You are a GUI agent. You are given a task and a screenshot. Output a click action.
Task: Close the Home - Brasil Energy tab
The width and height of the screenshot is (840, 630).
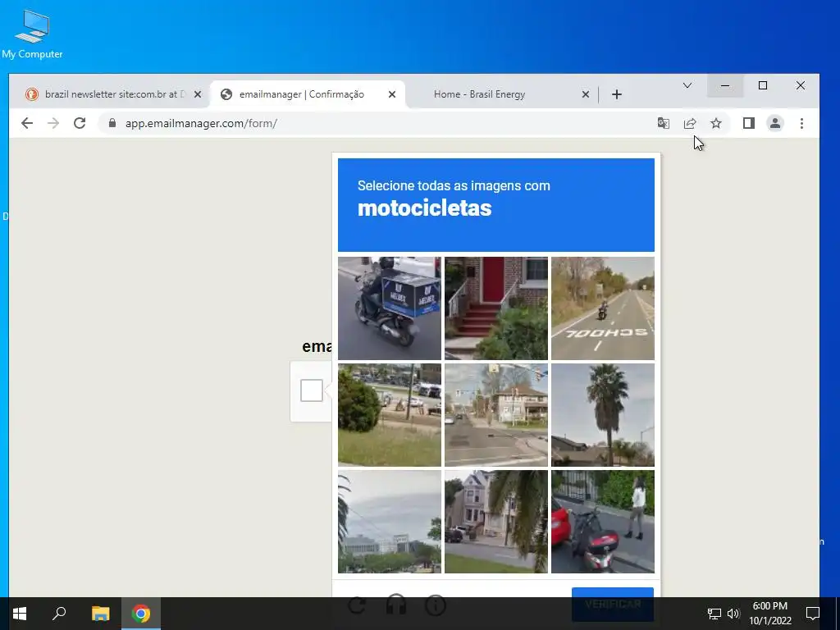click(586, 94)
